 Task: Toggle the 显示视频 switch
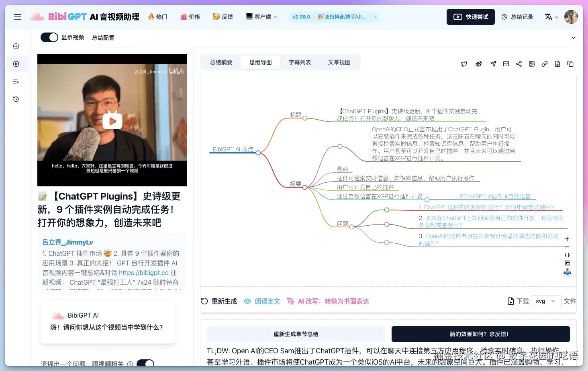(49, 37)
